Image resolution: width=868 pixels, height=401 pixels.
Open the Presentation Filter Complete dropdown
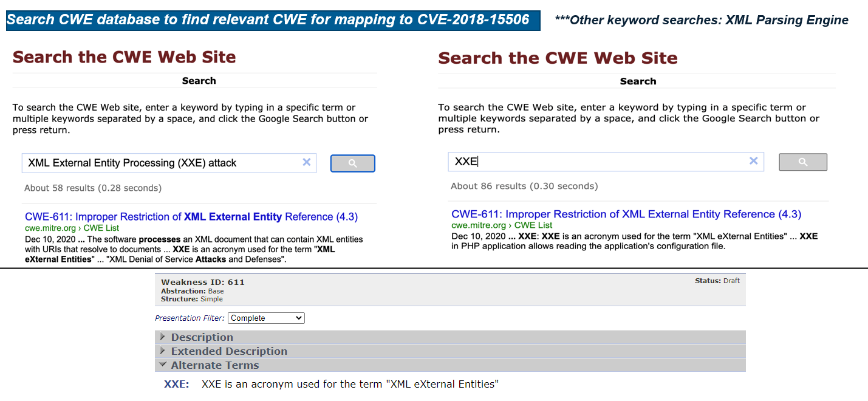[x=266, y=318]
